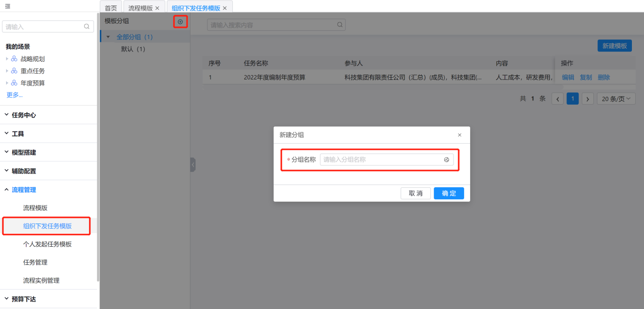The image size is (644, 309).
Task: Select the 默认 group in tree
Action: [x=133, y=49]
